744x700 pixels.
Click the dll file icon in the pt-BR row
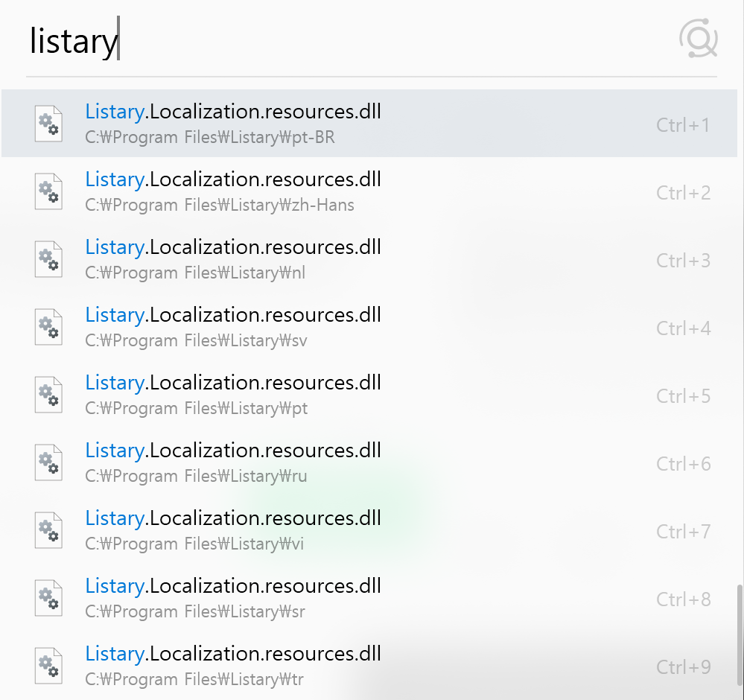click(48, 124)
